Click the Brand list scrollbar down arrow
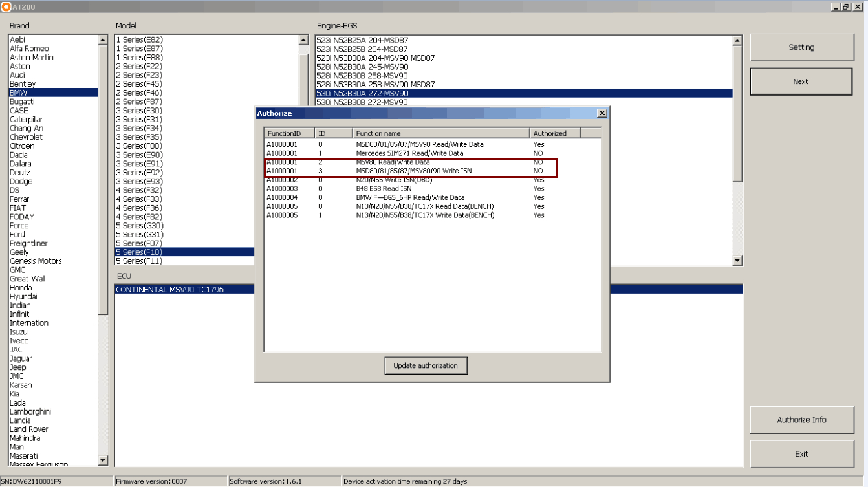Viewport: 868px width, 487px height. (x=102, y=459)
